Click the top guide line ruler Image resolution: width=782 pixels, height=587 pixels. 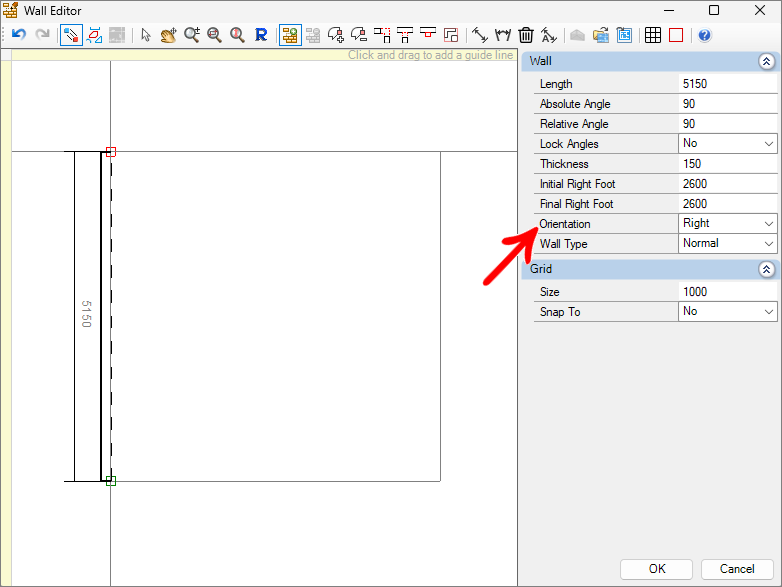264,55
